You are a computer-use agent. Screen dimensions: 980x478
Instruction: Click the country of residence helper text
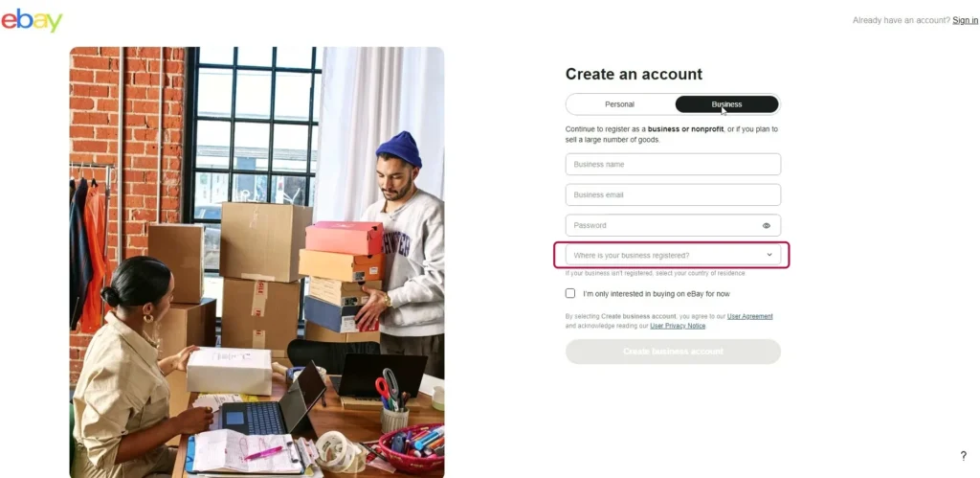[x=655, y=273]
